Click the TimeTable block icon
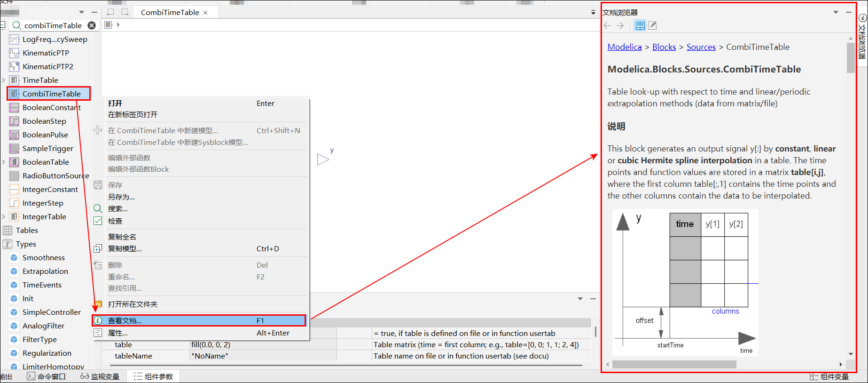Image resolution: width=868 pixels, height=383 pixels. (15, 80)
